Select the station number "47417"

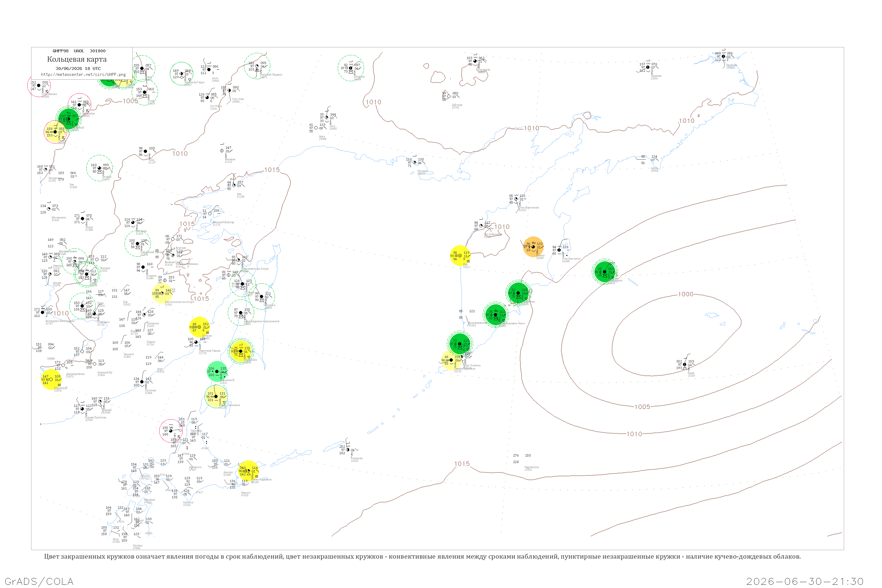(199, 492)
